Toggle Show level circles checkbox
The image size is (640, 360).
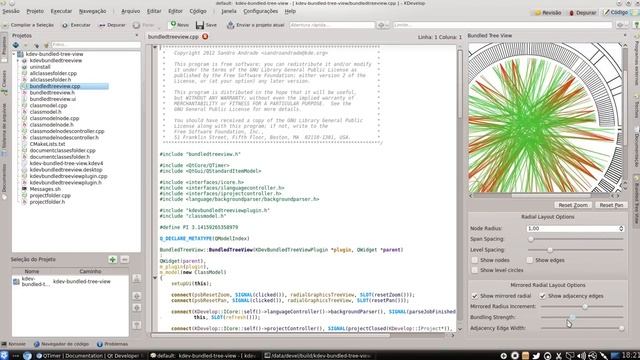point(474,270)
